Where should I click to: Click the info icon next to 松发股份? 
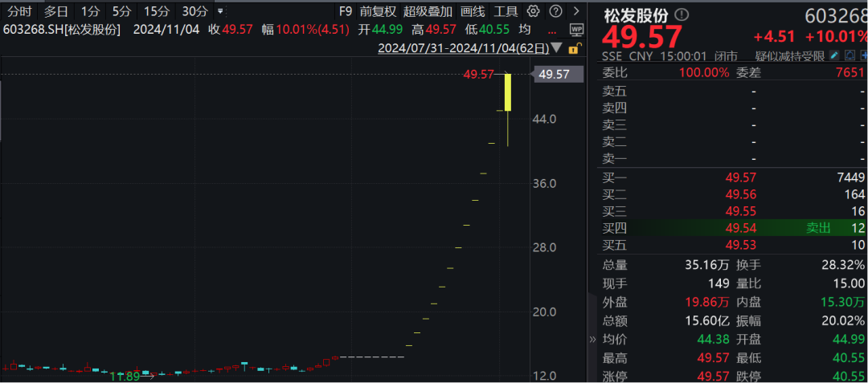pos(682,15)
